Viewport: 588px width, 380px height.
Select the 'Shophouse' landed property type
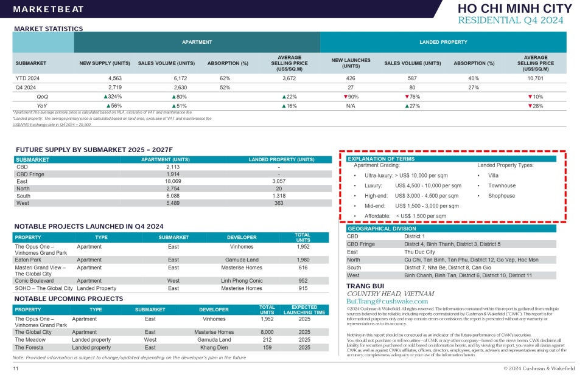502,196
